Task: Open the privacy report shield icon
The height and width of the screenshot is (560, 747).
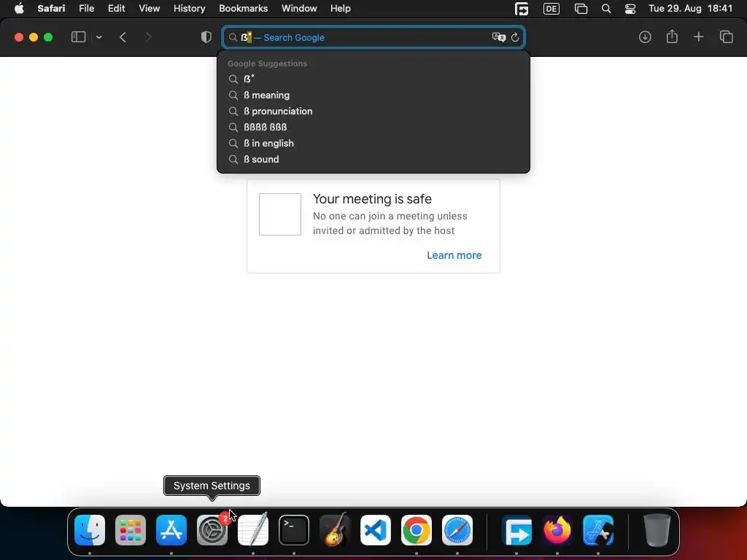Action: [x=206, y=37]
